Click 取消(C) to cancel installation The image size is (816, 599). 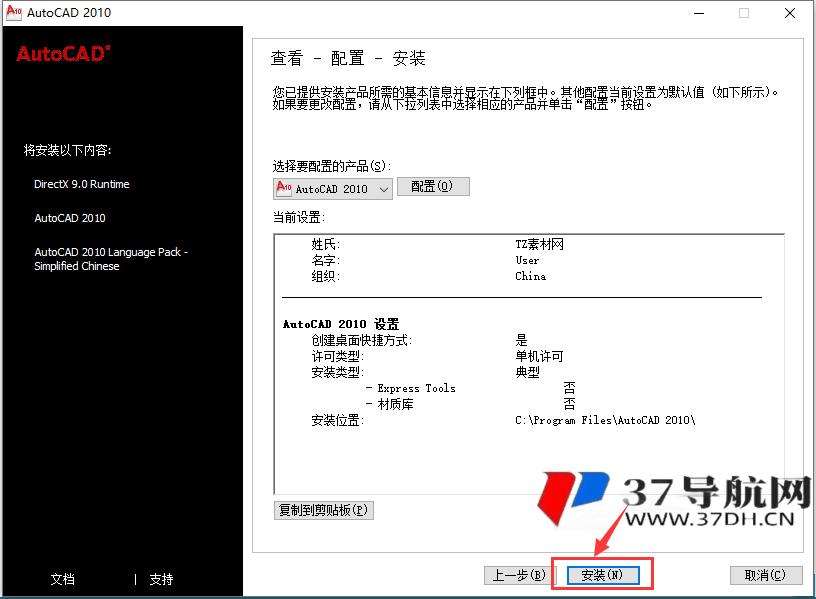pyautogui.click(x=766, y=574)
